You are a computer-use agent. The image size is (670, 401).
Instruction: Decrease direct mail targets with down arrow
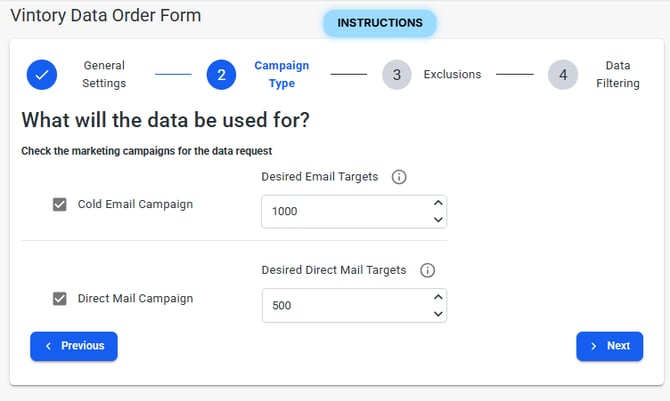[437, 314]
